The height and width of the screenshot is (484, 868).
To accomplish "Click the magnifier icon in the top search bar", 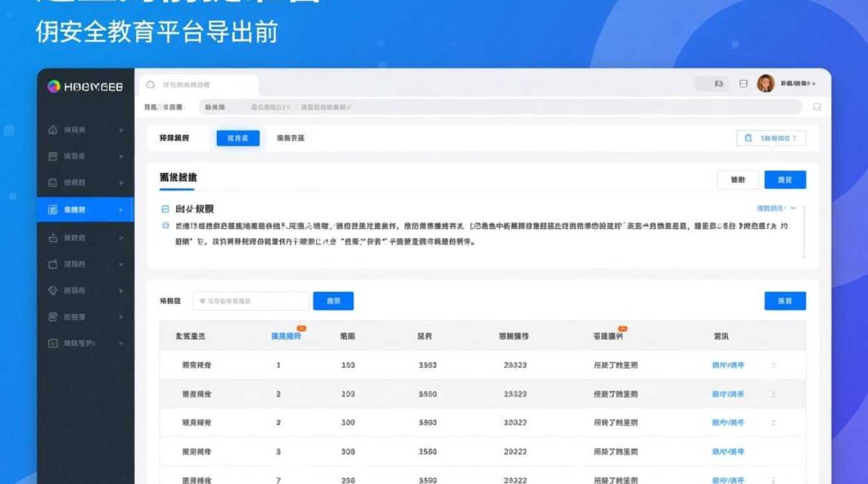I will click(149, 85).
